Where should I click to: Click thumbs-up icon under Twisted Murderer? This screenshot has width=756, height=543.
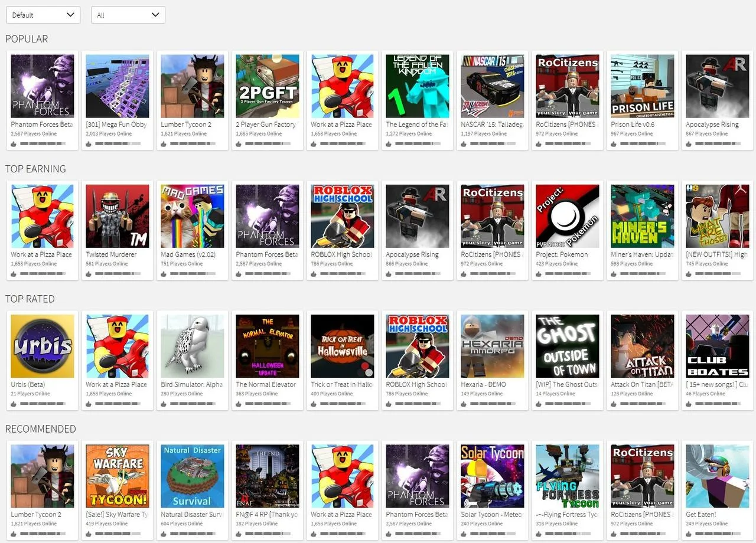coord(89,274)
